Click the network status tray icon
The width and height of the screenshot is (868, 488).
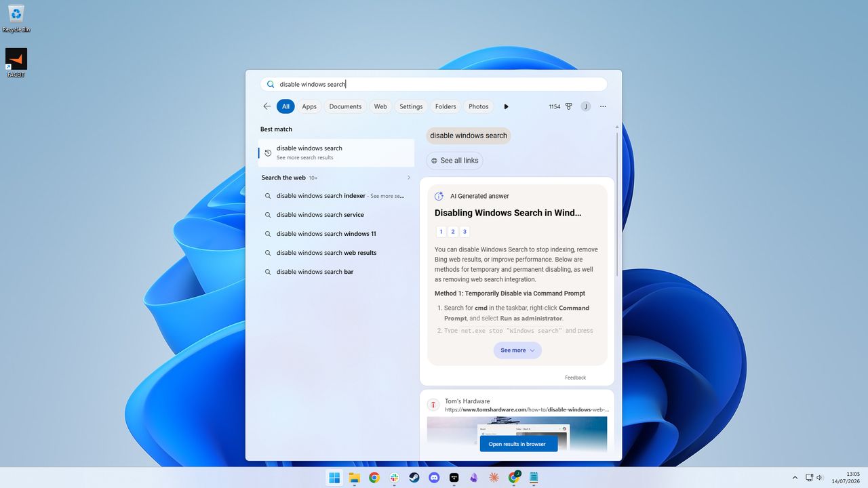point(809,478)
